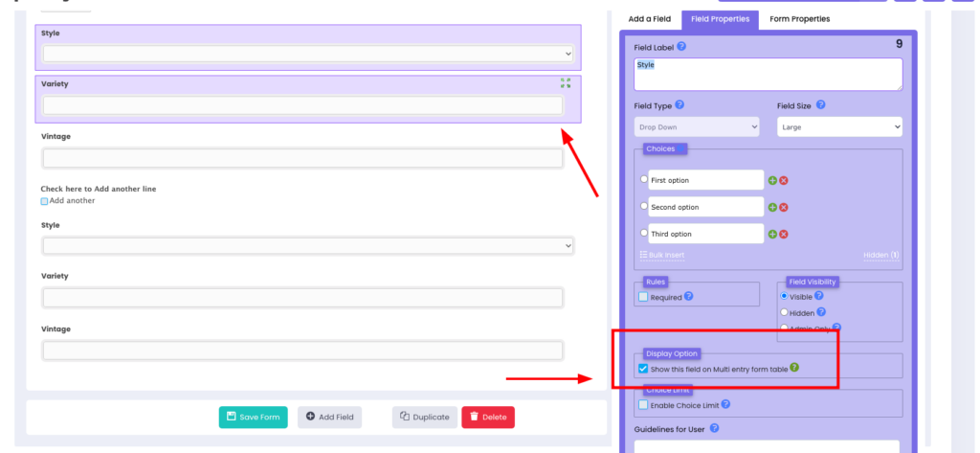Enable the Required checkbox

[x=644, y=298]
